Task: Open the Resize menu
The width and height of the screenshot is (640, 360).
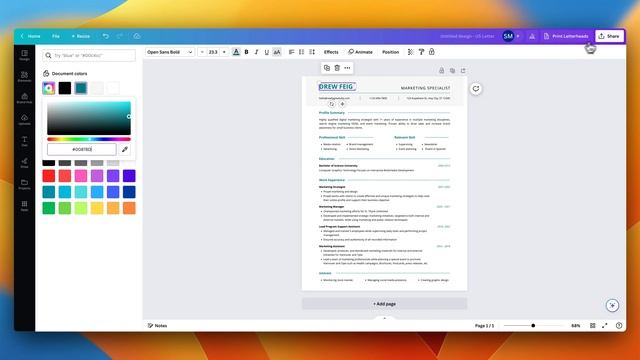Action: (81, 36)
